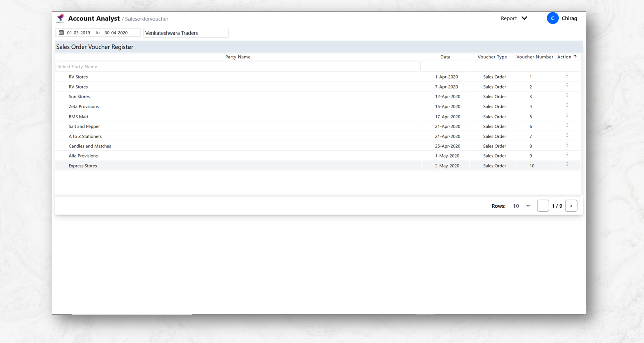Click the Account Analyst logo icon
The image size is (644, 343).
point(61,18)
